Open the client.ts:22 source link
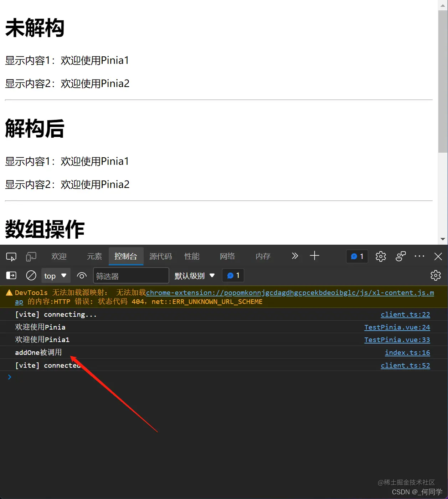The image size is (448, 499). pos(405,314)
